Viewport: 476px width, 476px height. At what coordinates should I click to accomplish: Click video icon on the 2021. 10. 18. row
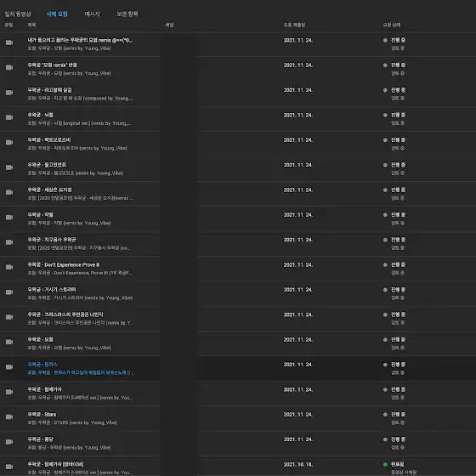[9, 467]
